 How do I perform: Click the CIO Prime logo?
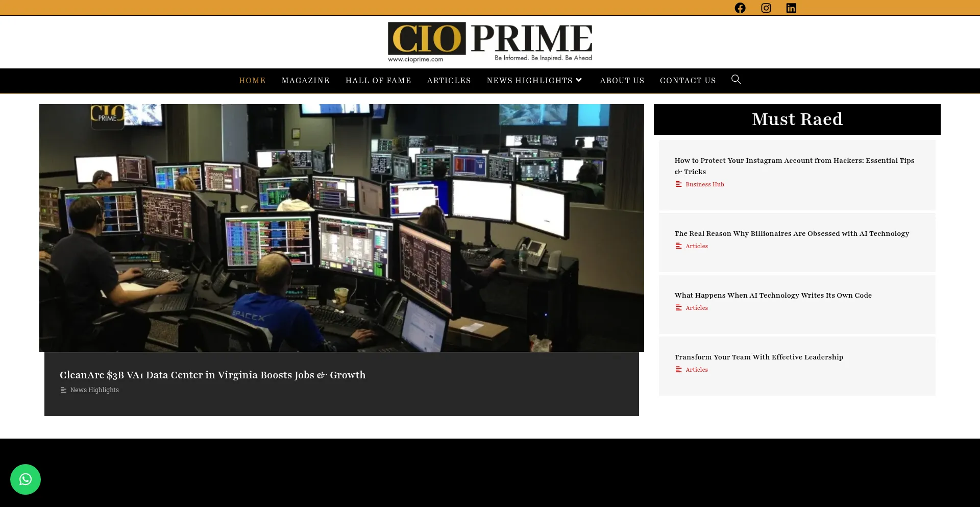(x=489, y=42)
